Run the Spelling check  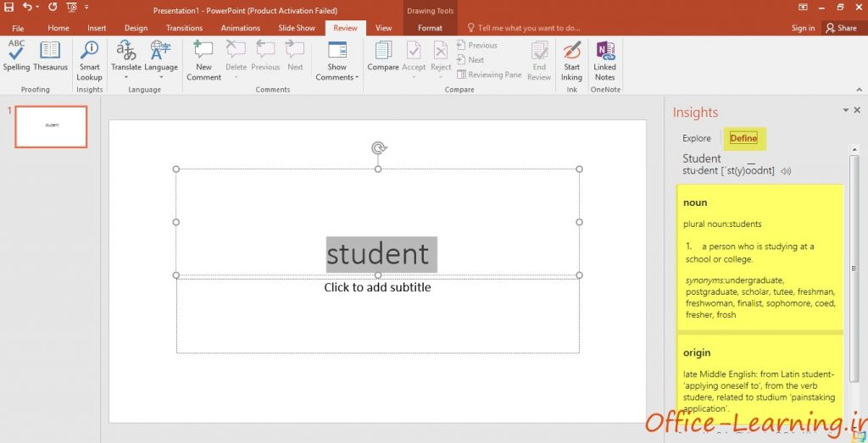tap(17, 57)
